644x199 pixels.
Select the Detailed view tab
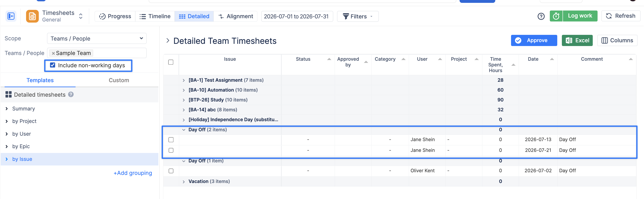[194, 16]
